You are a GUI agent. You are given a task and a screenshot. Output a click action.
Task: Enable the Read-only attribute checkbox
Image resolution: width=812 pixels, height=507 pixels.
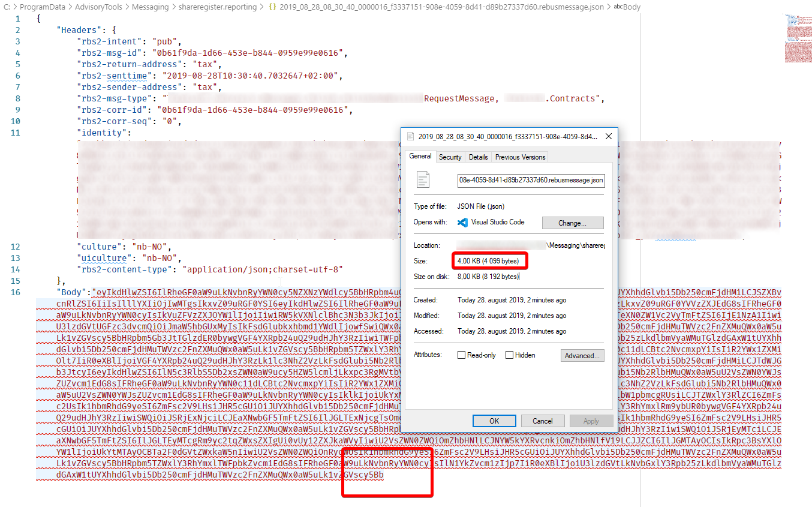[462, 355]
